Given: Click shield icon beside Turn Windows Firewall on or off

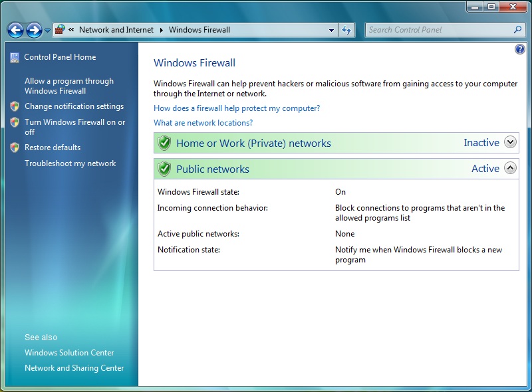Looking at the screenshot, I should [x=15, y=122].
